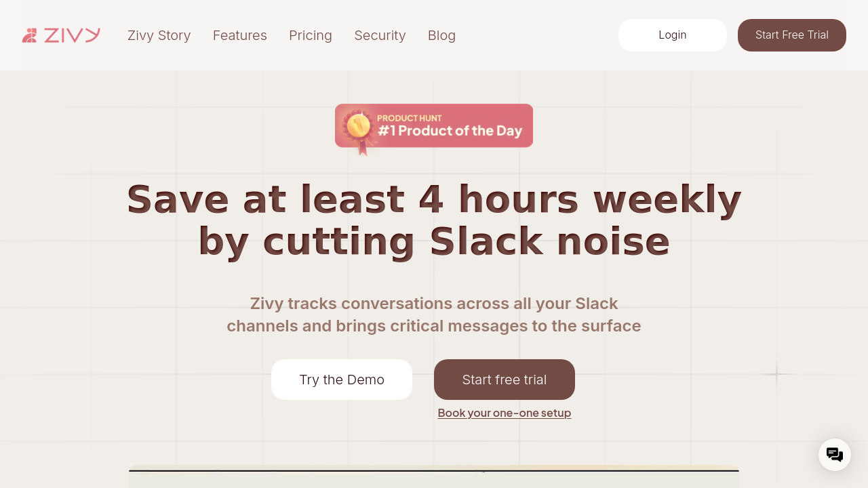Screen dimensions: 868x488
Task: Click the #1 Product of the Day text
Action: tap(450, 131)
